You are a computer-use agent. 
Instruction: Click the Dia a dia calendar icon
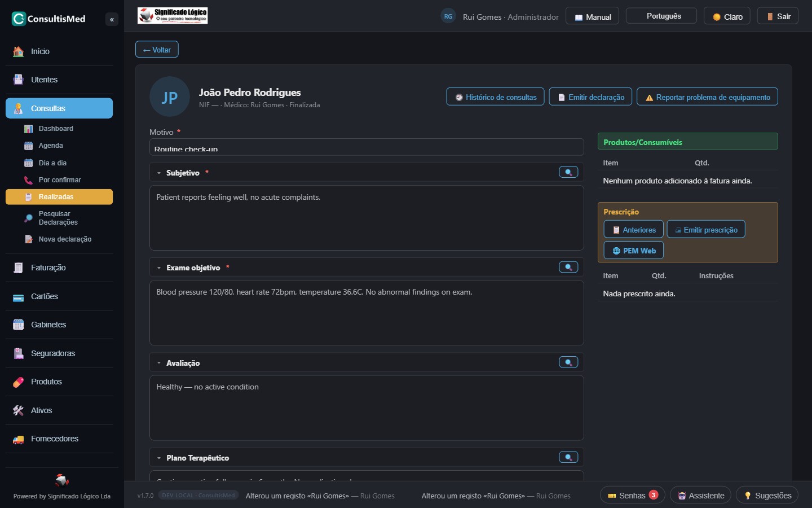click(x=29, y=163)
